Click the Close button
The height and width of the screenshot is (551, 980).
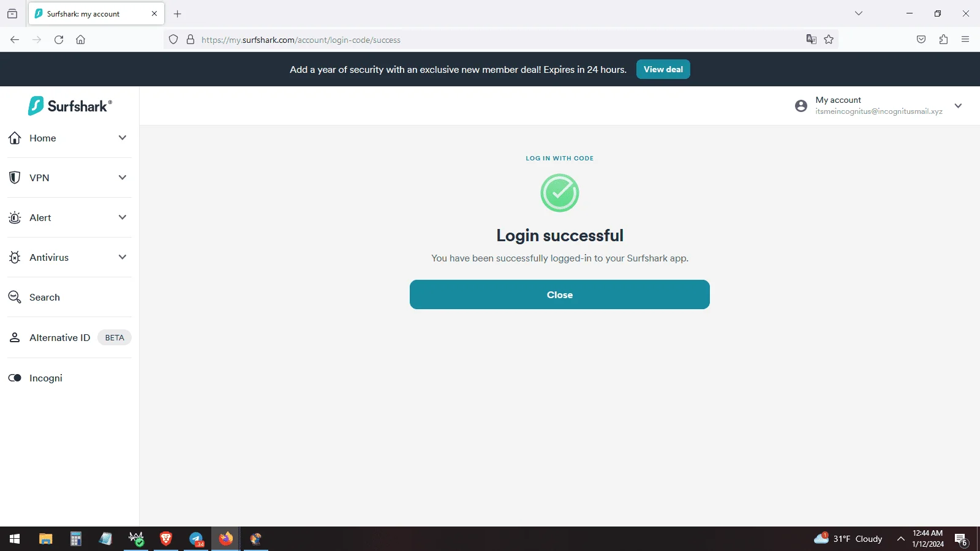(560, 294)
